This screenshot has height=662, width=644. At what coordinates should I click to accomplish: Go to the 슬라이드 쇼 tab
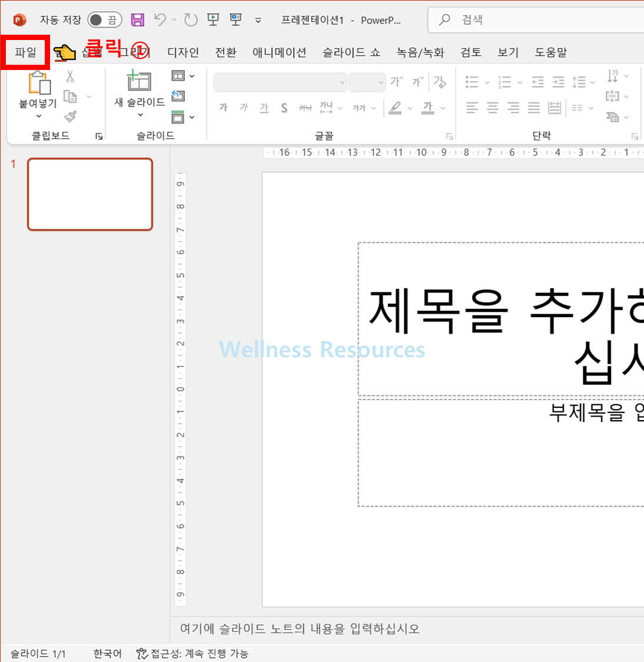point(351,52)
